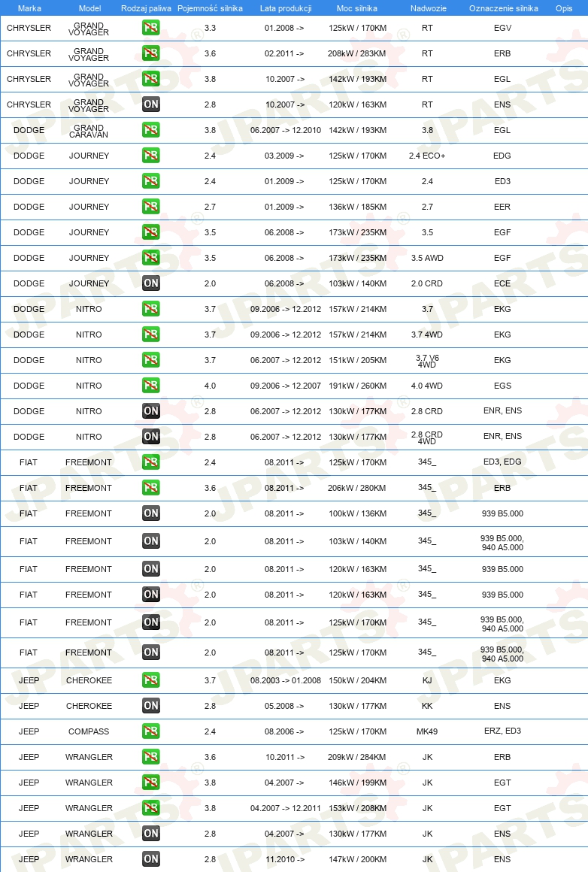This screenshot has width=588, height=872.
Task: Select power cell 208kW / 283KM
Action: [x=356, y=53]
